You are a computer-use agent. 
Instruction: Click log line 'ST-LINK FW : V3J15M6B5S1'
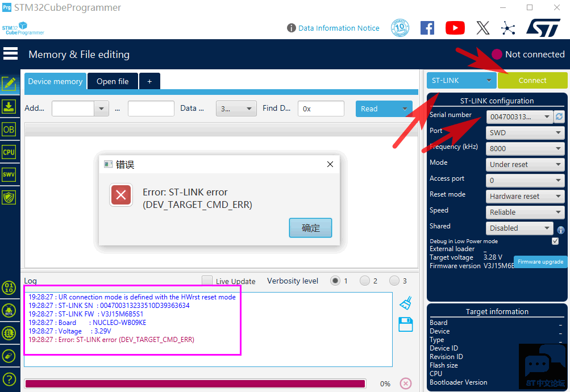(86, 314)
